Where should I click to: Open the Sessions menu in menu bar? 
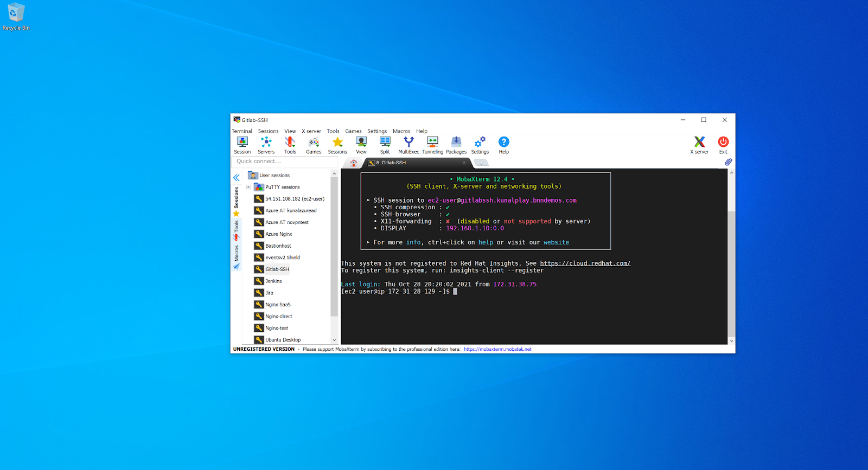tap(268, 131)
